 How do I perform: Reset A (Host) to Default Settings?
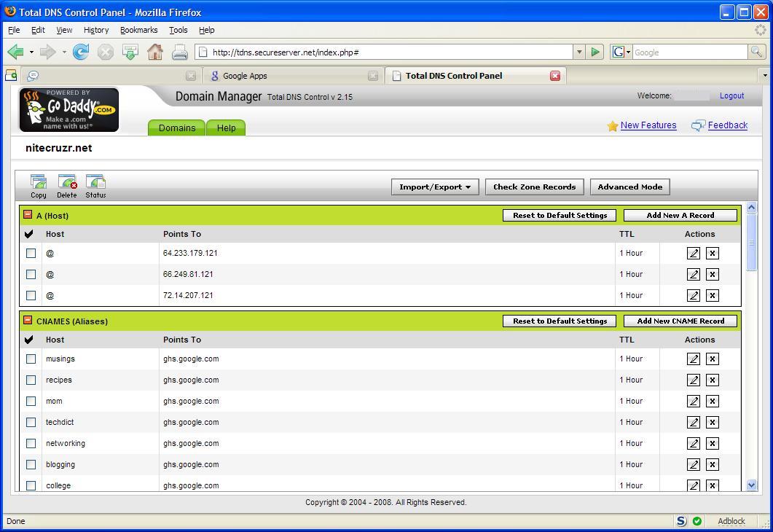click(x=560, y=216)
